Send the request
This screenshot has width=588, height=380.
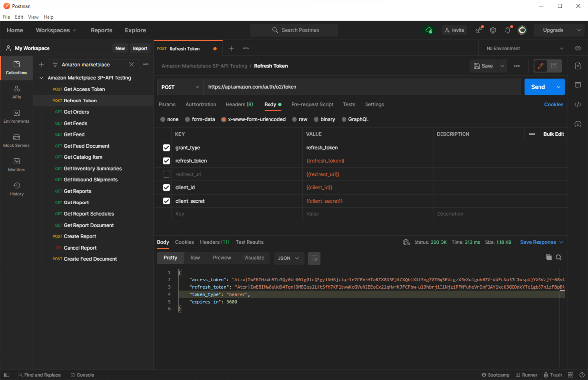pyautogui.click(x=538, y=87)
